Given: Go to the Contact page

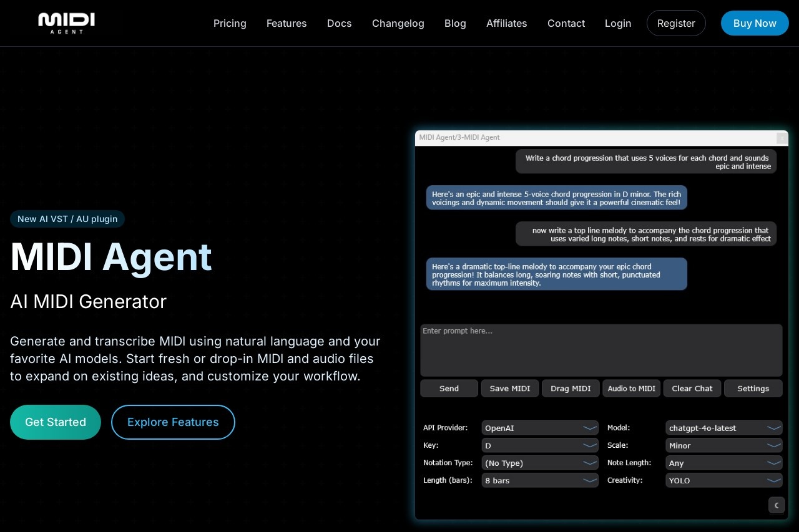Looking at the screenshot, I should click(566, 23).
